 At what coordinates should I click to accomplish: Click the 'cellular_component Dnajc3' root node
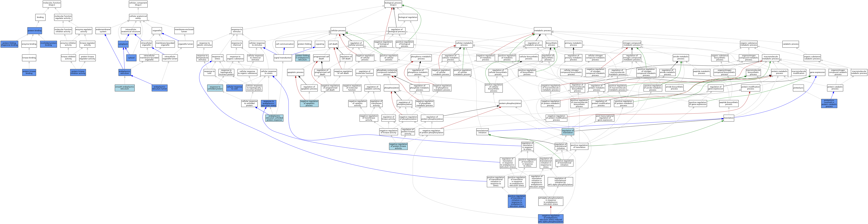point(138,4)
